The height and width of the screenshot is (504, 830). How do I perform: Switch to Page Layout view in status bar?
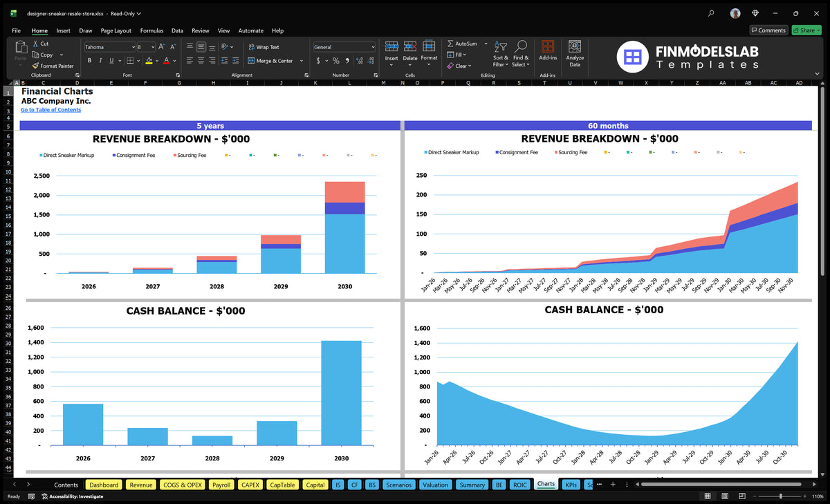(723, 496)
